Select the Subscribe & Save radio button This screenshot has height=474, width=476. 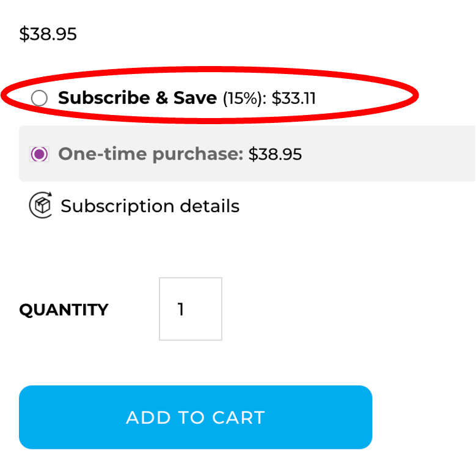pyautogui.click(x=39, y=98)
